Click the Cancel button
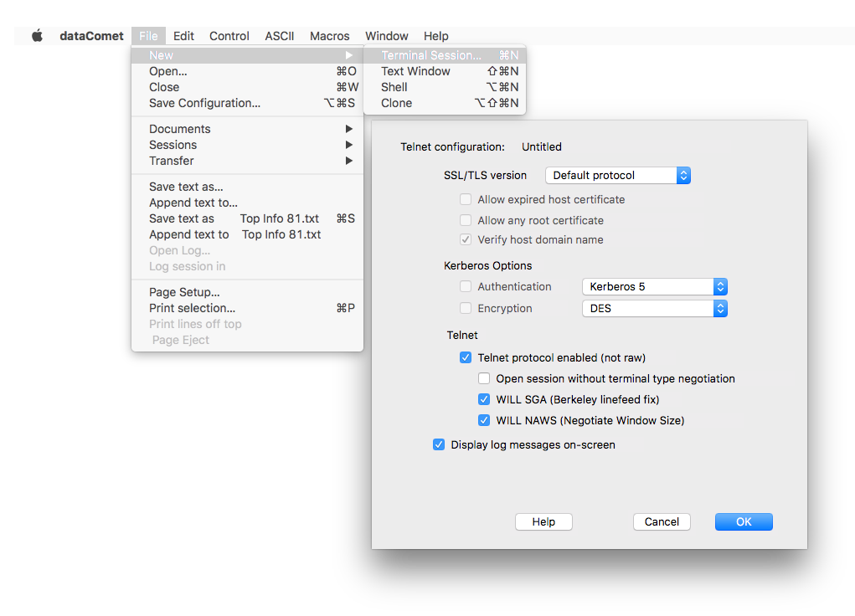Viewport: 855px width, 616px height. coord(662,521)
